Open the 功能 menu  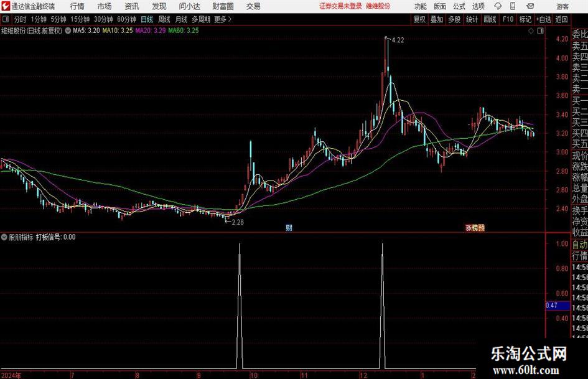click(x=421, y=6)
